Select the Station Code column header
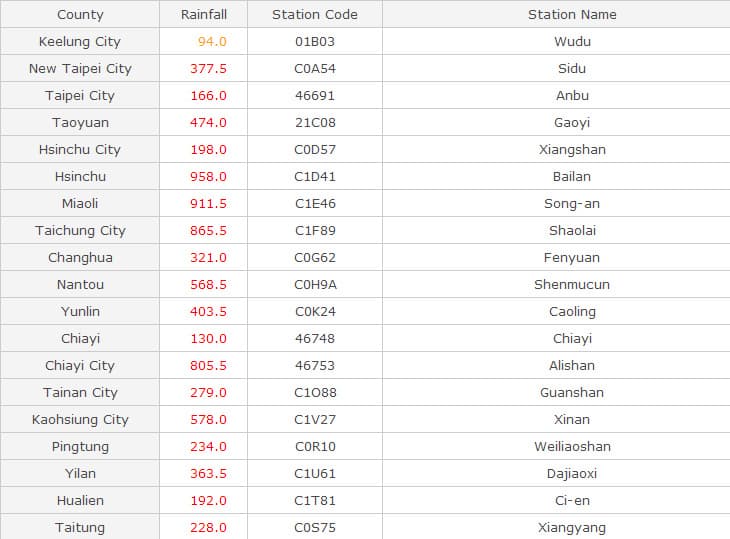This screenshot has width=730, height=539. click(x=314, y=14)
